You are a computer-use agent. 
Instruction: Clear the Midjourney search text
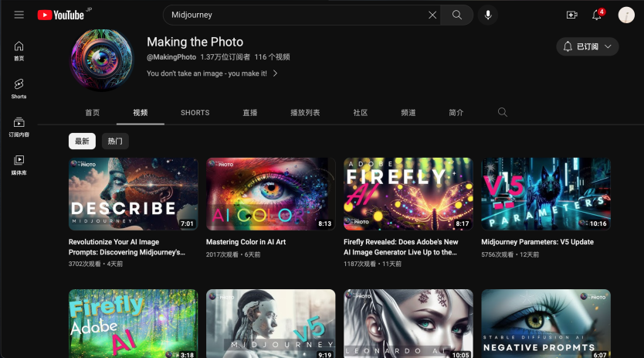point(432,15)
